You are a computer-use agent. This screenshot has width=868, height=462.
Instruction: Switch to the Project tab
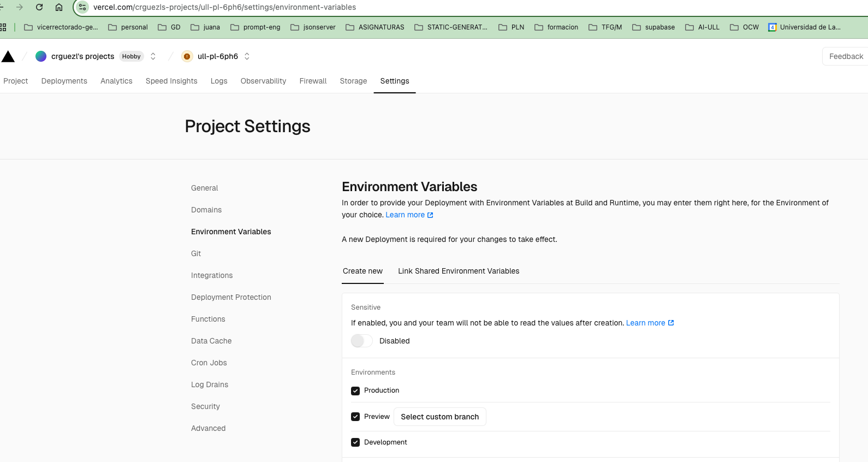pyautogui.click(x=15, y=81)
